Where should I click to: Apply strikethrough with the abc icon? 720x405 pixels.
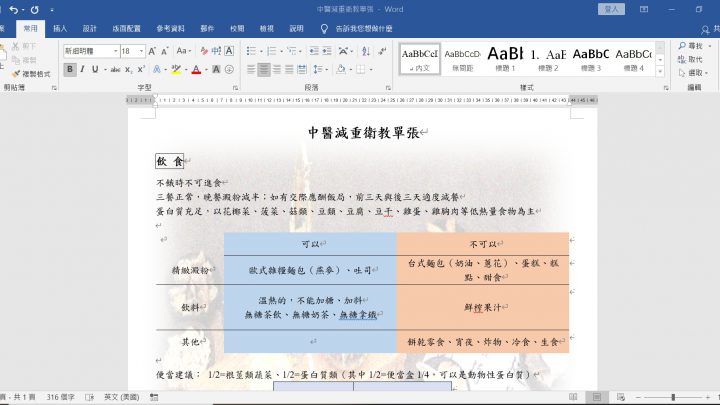click(x=116, y=70)
